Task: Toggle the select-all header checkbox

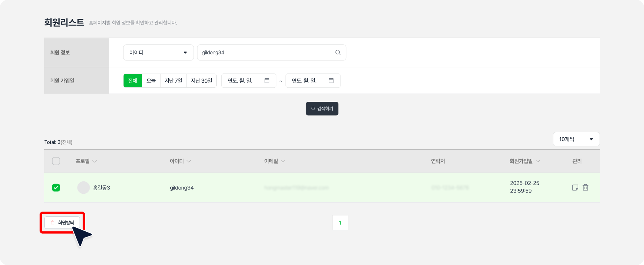Action: click(x=56, y=161)
